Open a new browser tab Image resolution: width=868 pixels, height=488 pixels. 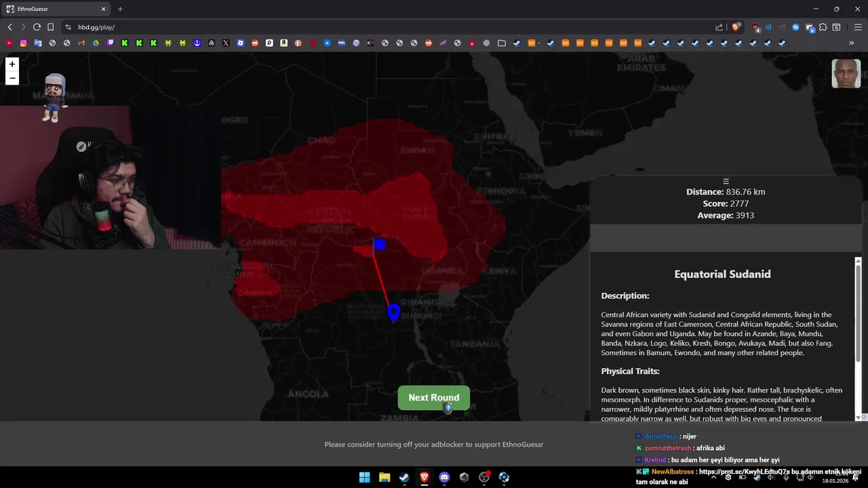[x=120, y=9]
